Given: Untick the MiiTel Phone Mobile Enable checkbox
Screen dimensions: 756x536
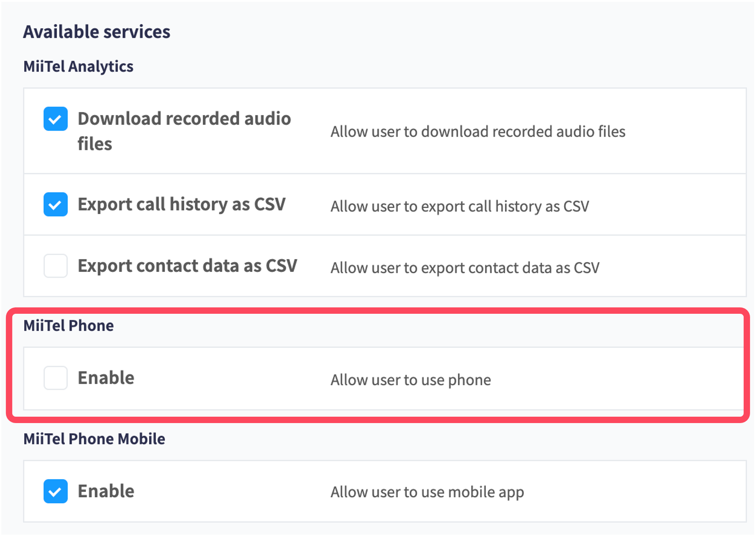Looking at the screenshot, I should coord(56,491).
